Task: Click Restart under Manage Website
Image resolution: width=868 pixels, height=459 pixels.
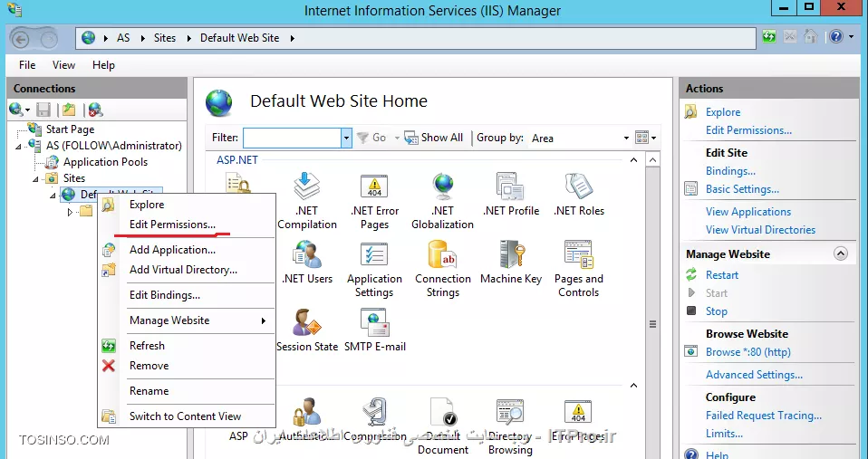Action: point(722,275)
